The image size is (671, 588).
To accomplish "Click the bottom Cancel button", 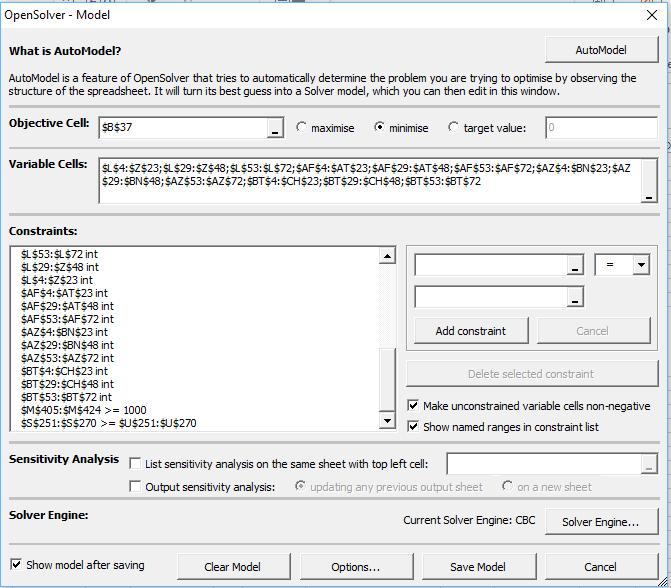I will (x=601, y=567).
